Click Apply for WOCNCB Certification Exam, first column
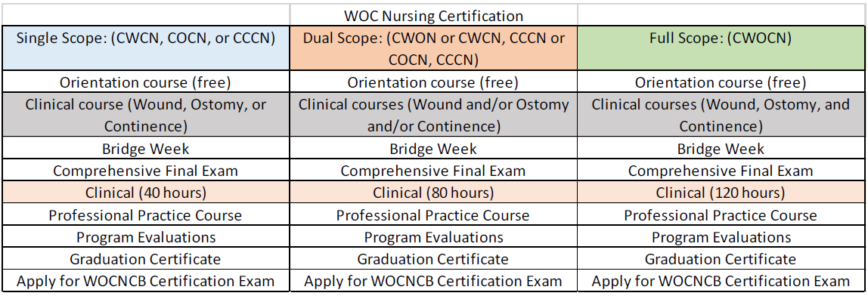The image size is (868, 296). tap(146, 280)
